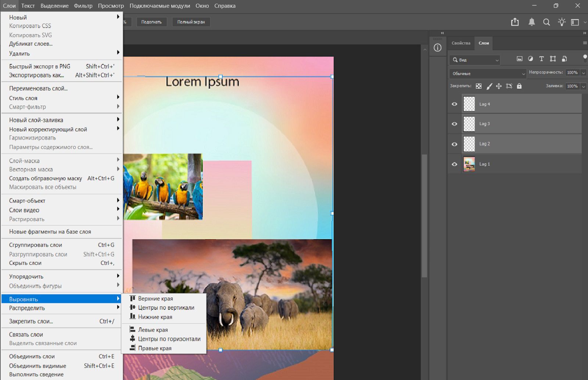The height and width of the screenshot is (380, 588).
Task: Filter layers by adjustment layer icon
Action: tap(530, 59)
